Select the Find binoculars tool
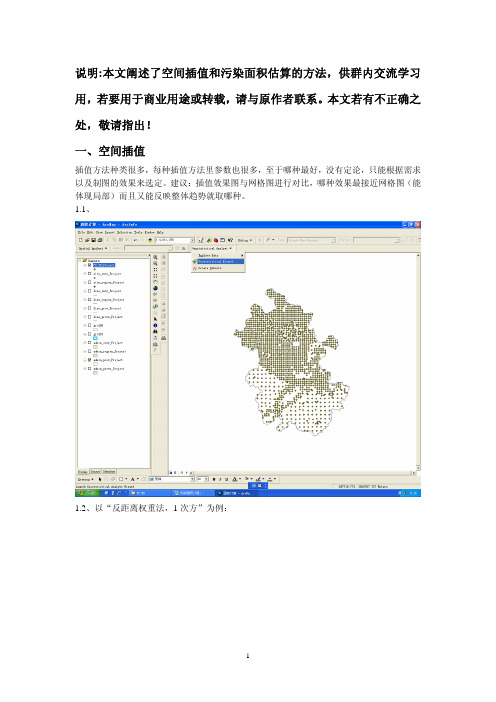The image size is (496, 702). (155, 332)
